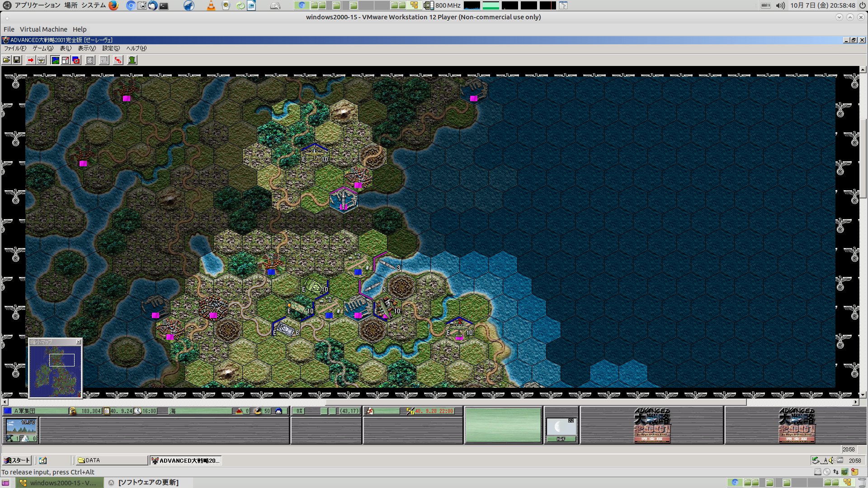Click the red END deadline icon in status bar
Screen dimensions: 868x488
tap(410, 411)
